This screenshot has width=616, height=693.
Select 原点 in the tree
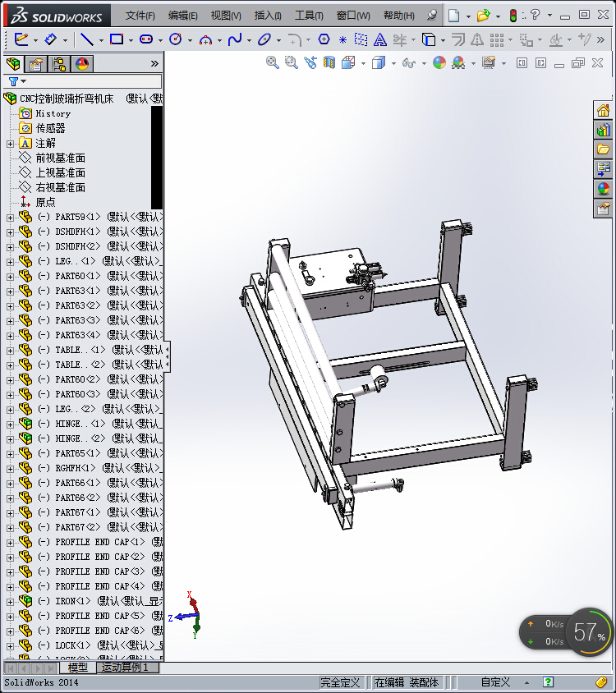(x=45, y=203)
